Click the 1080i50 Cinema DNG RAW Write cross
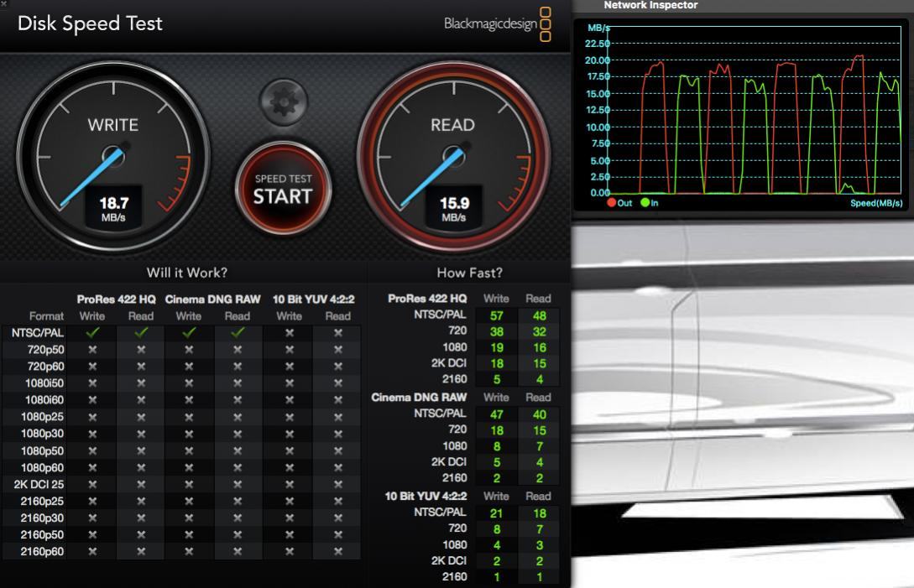Screen dimensions: 914x588 pos(189,383)
